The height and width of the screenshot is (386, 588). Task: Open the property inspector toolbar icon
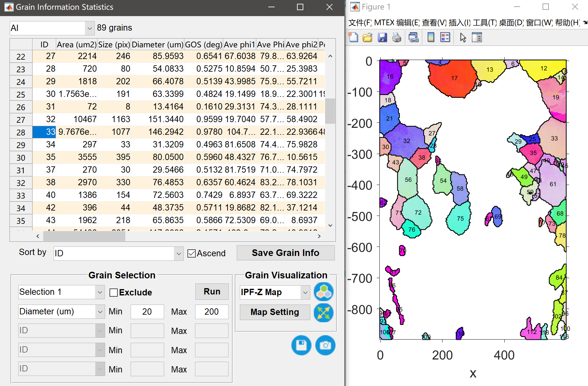[x=477, y=38]
